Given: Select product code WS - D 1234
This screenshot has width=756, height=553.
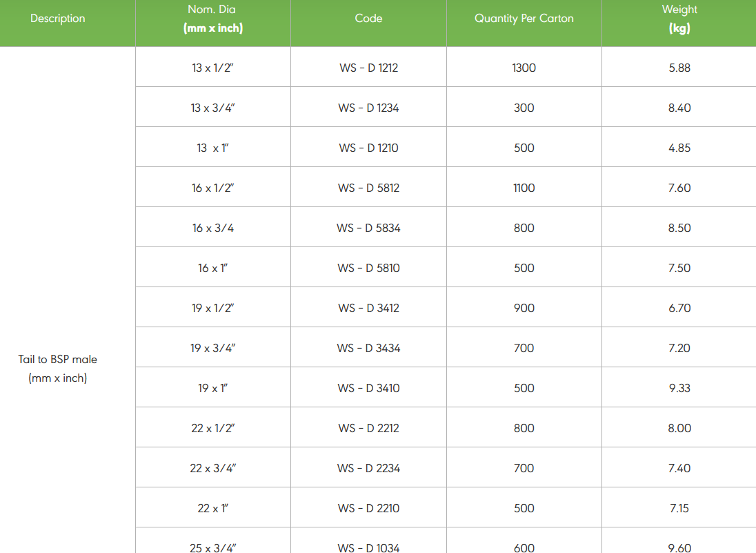Looking at the screenshot, I should 368,108.
